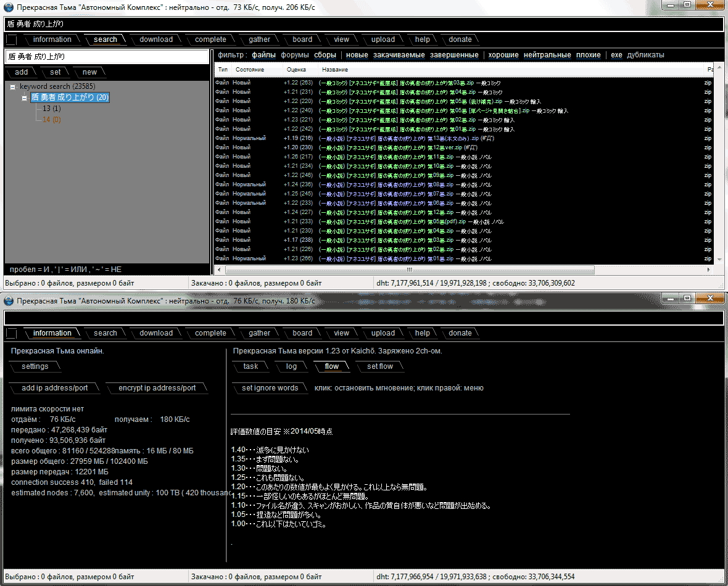This screenshot has width=728, height=586.
Task: Click the "settings" button
Action: [x=35, y=366]
